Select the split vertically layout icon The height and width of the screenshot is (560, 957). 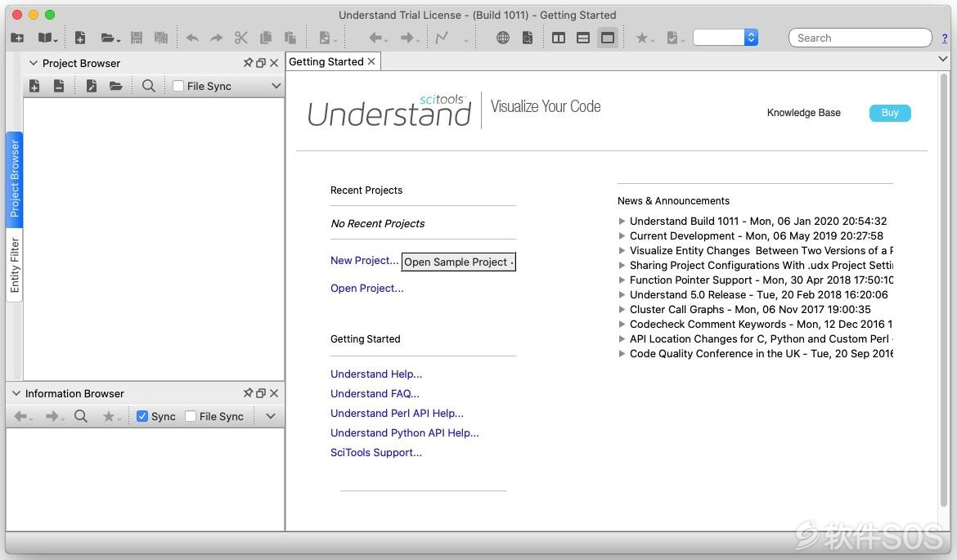click(559, 38)
